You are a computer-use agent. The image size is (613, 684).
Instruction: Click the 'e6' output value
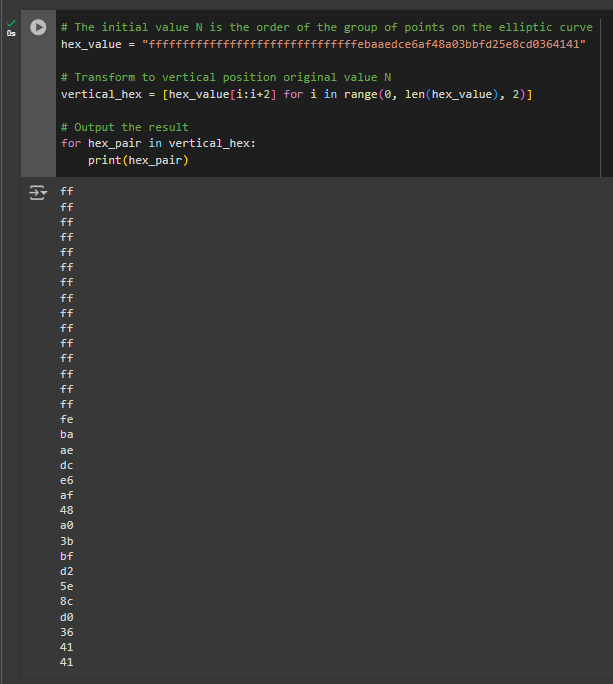point(67,480)
